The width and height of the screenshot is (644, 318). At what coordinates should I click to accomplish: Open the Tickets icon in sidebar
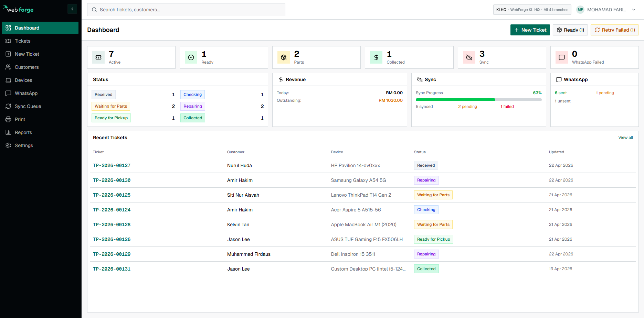click(8, 41)
